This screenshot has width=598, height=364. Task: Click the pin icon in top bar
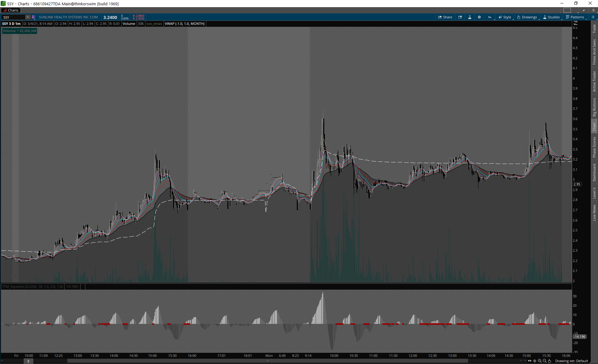tap(584, 10)
